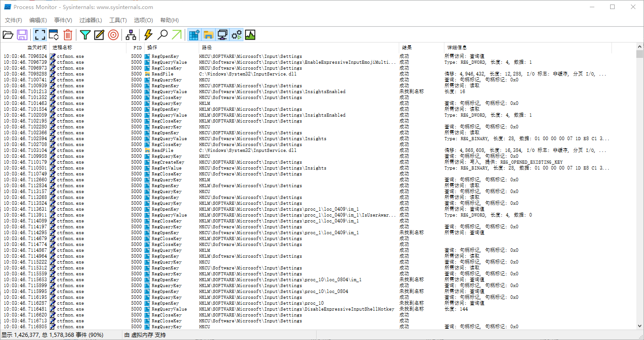Open the 工具(T) menu

[x=118, y=20]
